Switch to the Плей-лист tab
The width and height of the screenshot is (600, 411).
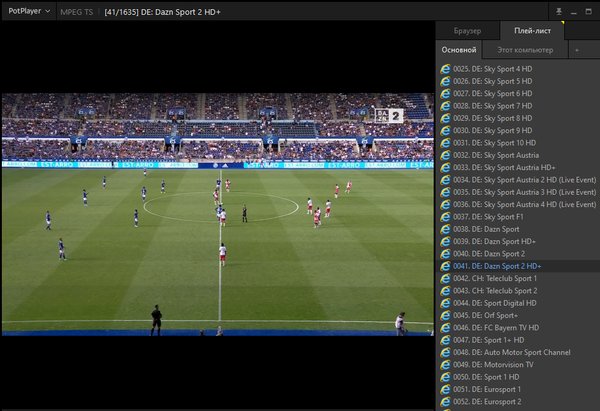point(532,31)
